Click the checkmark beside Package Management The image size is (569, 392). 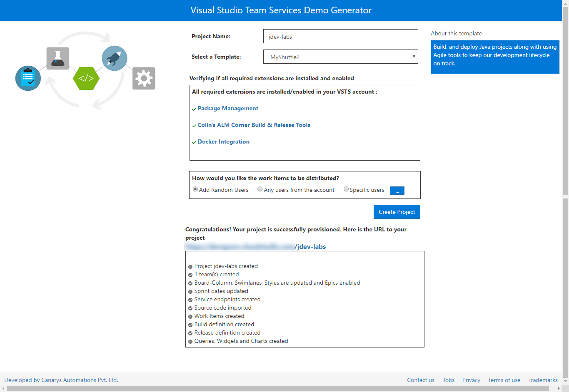coord(194,109)
